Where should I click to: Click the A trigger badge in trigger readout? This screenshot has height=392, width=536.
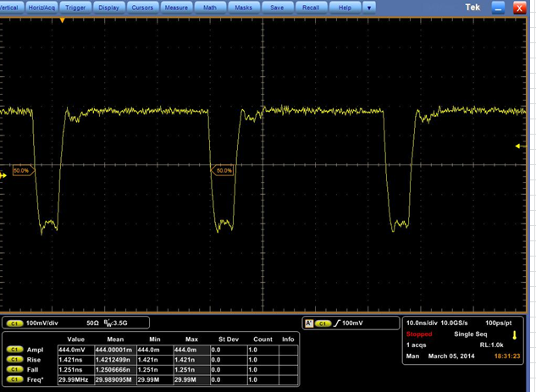click(308, 323)
